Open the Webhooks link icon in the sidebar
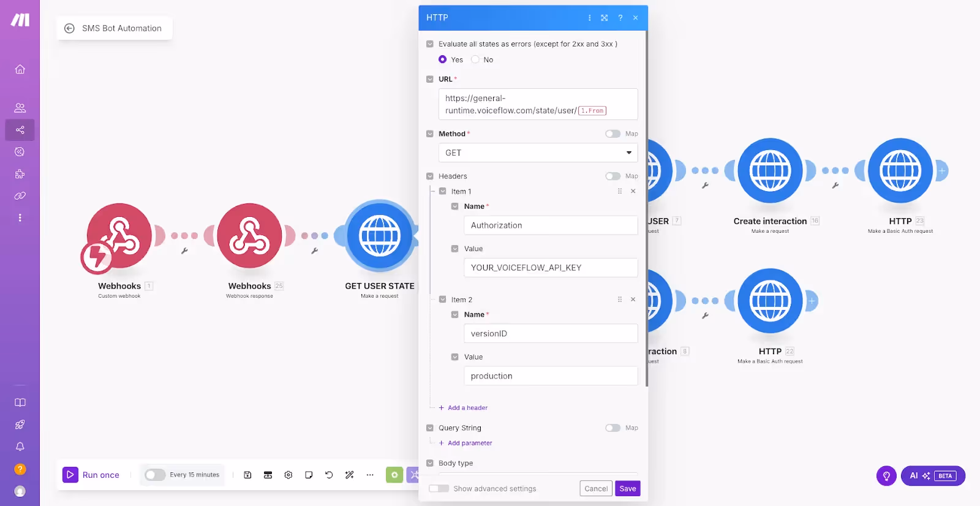This screenshot has width=980, height=506. [20, 196]
